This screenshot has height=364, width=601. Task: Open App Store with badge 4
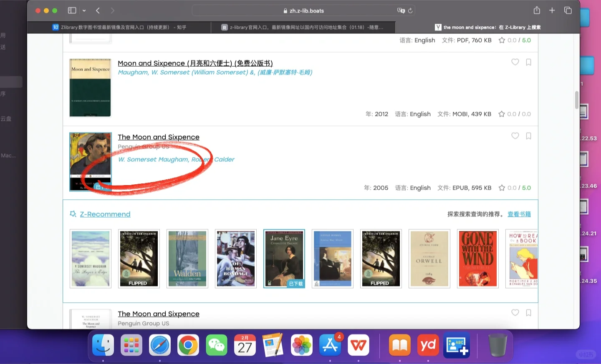coord(330,345)
